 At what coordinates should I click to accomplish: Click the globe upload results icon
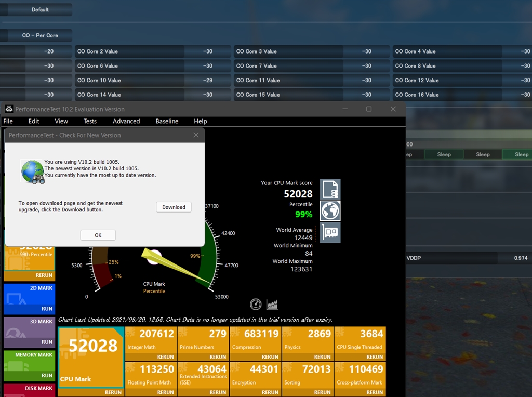[330, 211]
